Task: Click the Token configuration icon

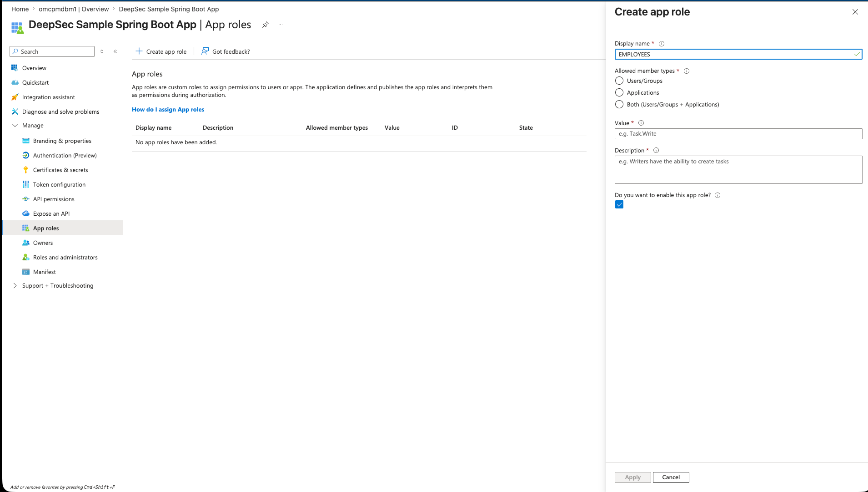Action: point(26,184)
